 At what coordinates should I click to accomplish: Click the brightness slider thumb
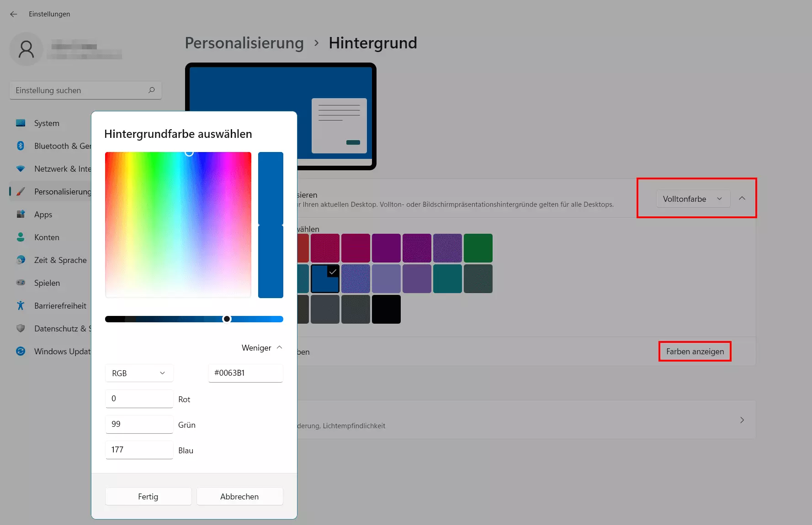pos(227,319)
